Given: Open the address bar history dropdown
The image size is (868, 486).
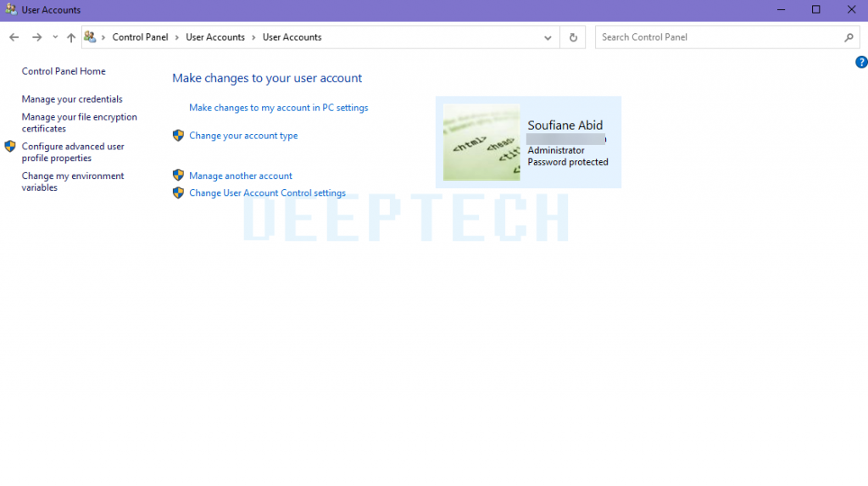Looking at the screenshot, I should (x=548, y=37).
